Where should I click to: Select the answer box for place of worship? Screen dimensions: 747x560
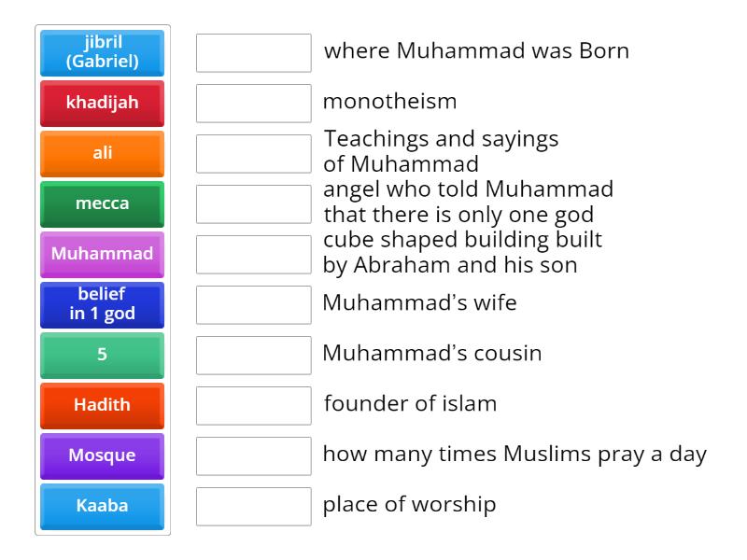254,507
